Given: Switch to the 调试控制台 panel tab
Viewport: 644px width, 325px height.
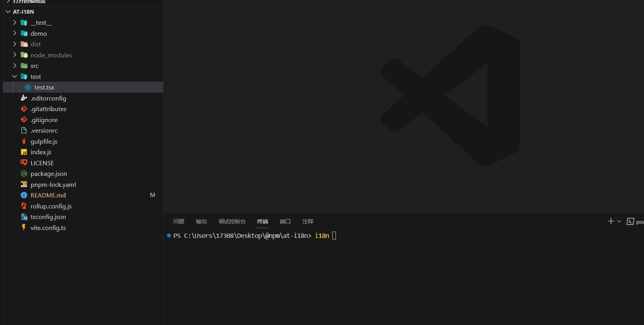Looking at the screenshot, I should pyautogui.click(x=232, y=221).
